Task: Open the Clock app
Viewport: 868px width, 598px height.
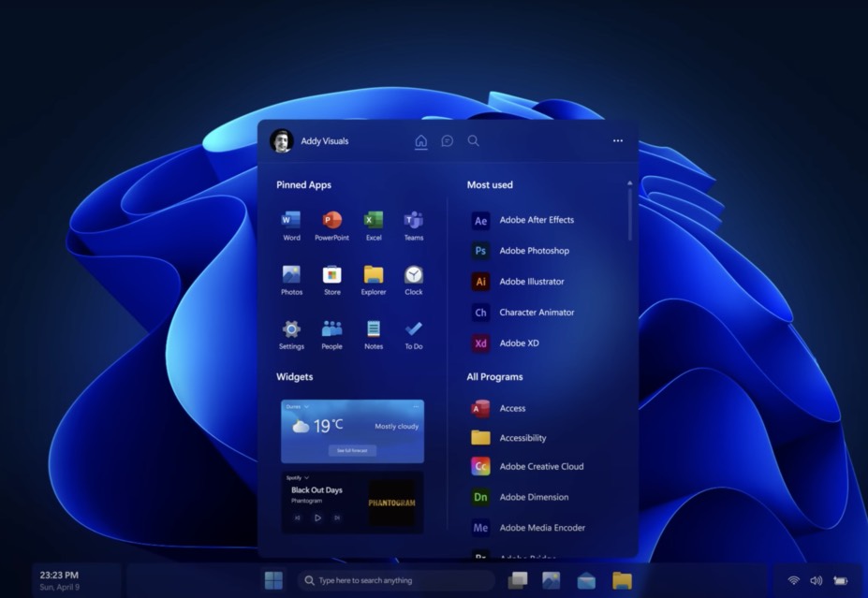Action: point(414,279)
